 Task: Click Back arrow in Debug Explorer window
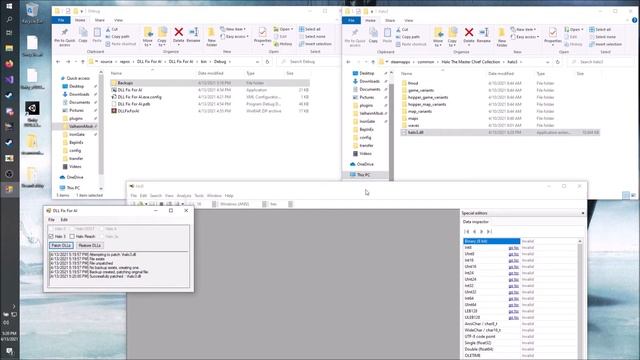[x=58, y=62]
